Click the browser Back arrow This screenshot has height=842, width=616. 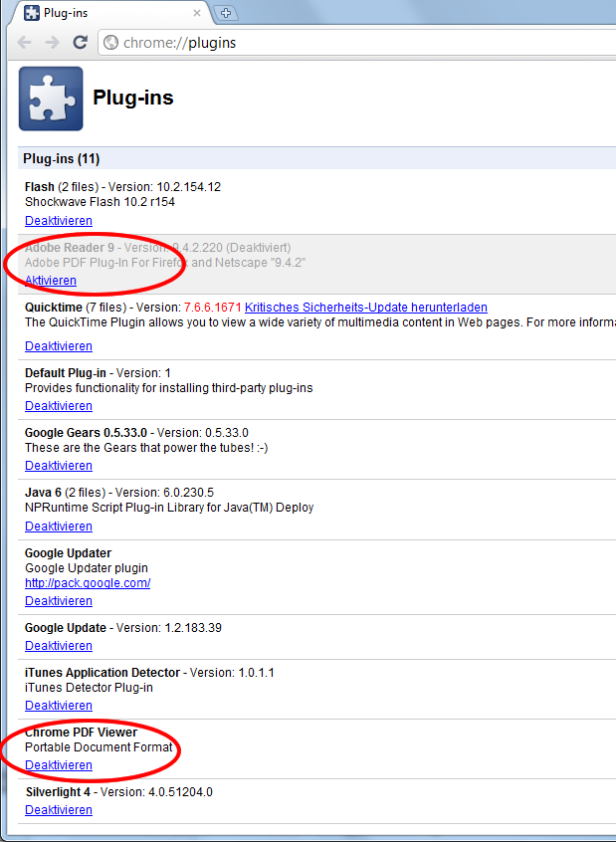[24, 43]
